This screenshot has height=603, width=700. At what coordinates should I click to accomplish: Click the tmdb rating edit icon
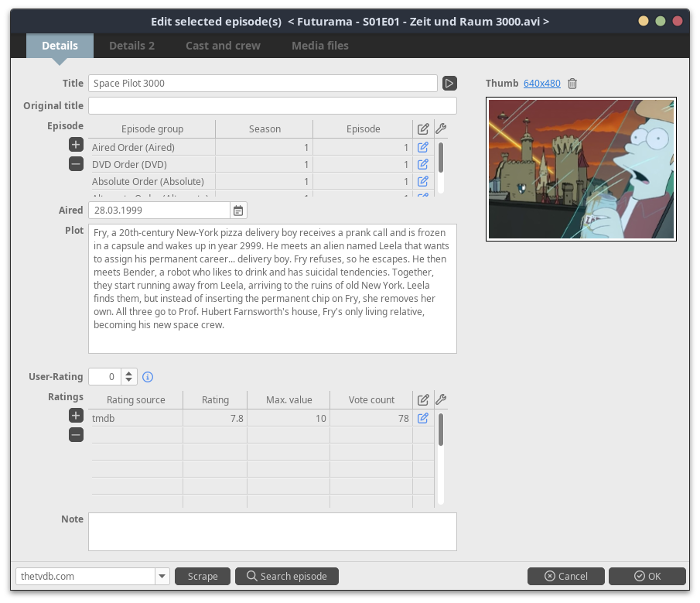[x=423, y=418]
